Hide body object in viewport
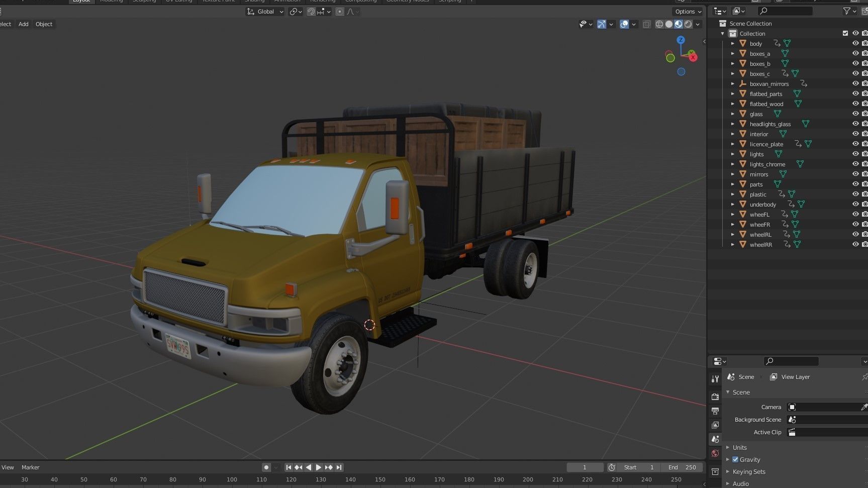 855,44
